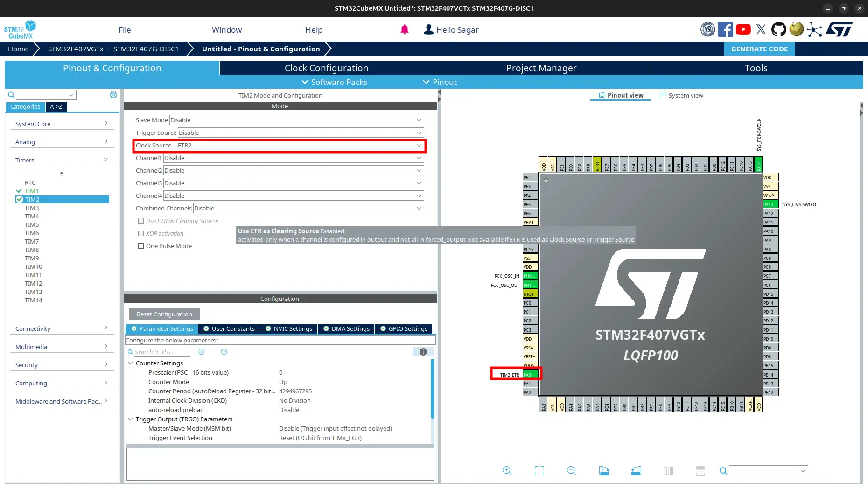Open the YouTube link icon
Screen dimensions: 868x489
(x=743, y=29)
